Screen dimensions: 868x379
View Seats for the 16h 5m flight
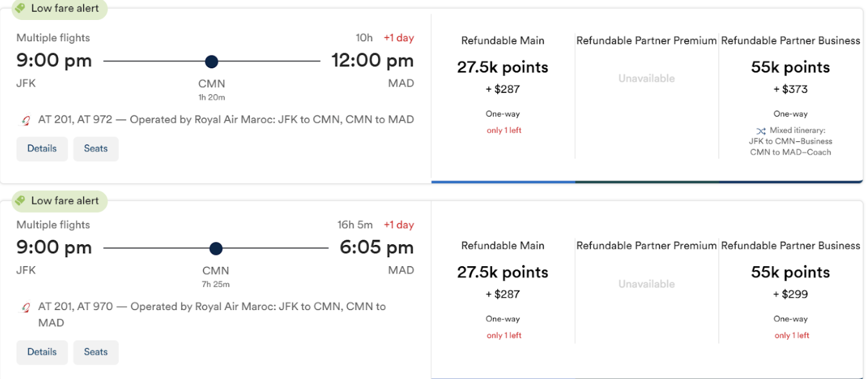tap(96, 352)
